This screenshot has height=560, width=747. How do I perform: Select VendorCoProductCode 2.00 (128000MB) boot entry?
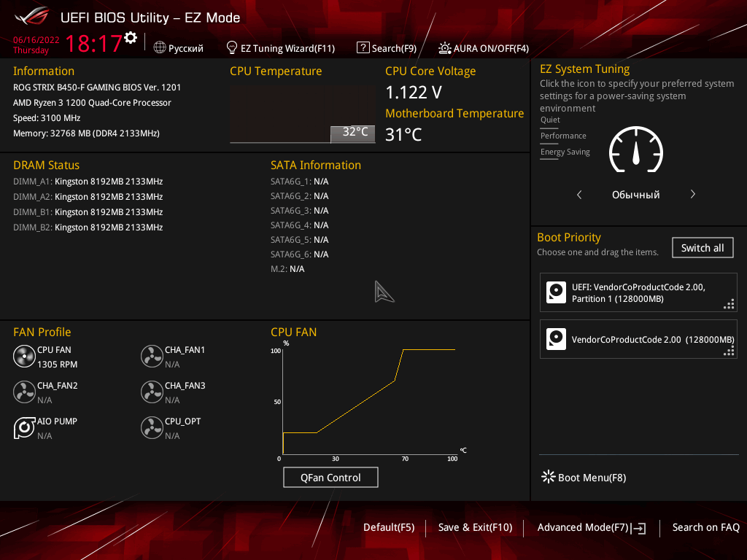[638, 339]
